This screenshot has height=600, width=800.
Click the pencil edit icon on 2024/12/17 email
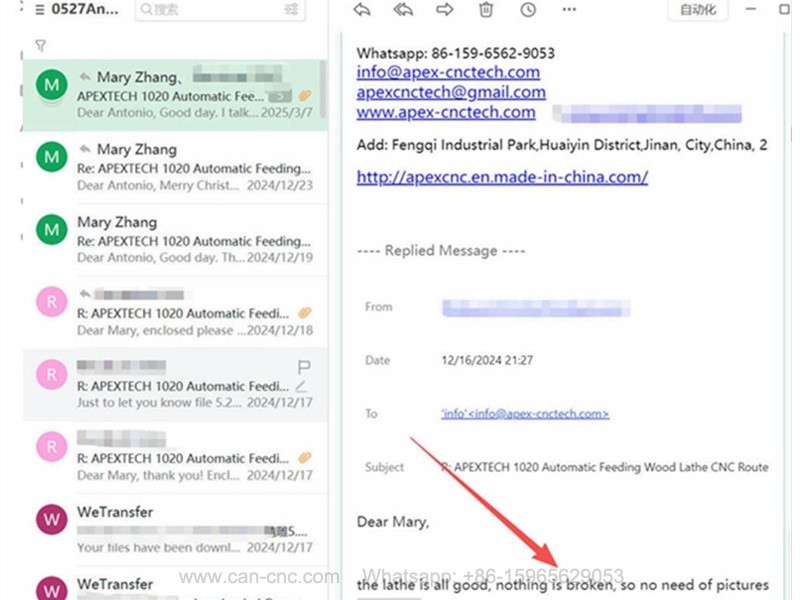[302, 386]
